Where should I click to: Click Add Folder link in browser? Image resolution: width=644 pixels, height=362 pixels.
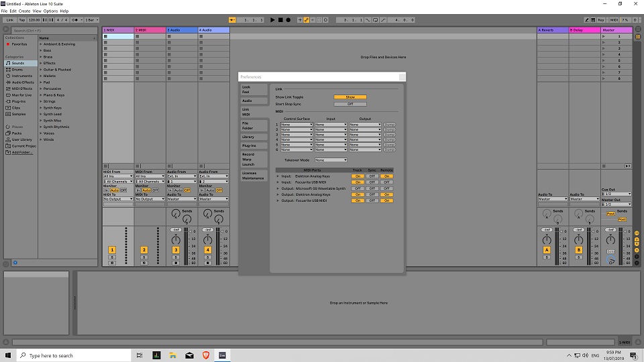coord(21,152)
